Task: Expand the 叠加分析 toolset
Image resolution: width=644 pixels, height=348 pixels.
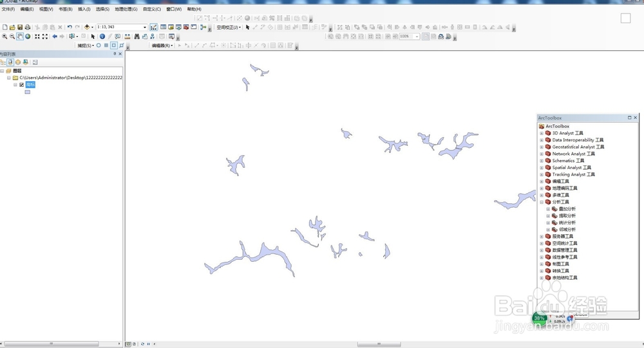Action: pyautogui.click(x=548, y=209)
